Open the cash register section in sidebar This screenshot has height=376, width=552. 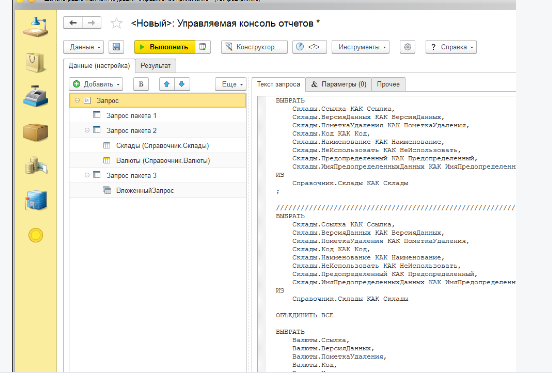coord(36,96)
